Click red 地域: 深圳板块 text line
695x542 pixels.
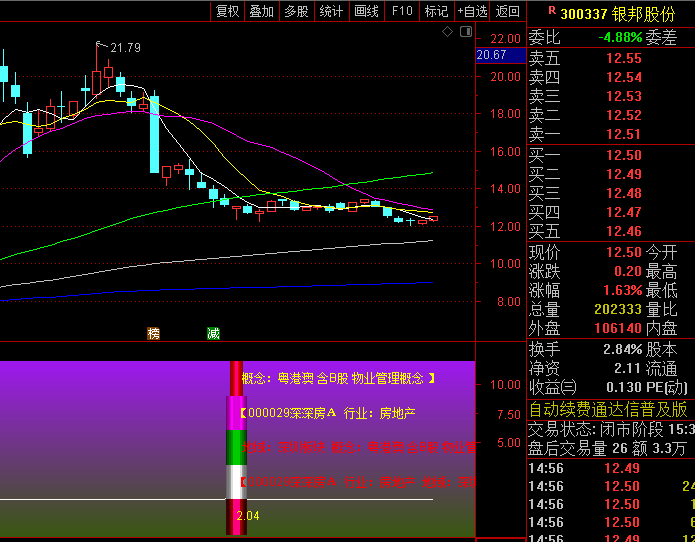tap(359, 448)
